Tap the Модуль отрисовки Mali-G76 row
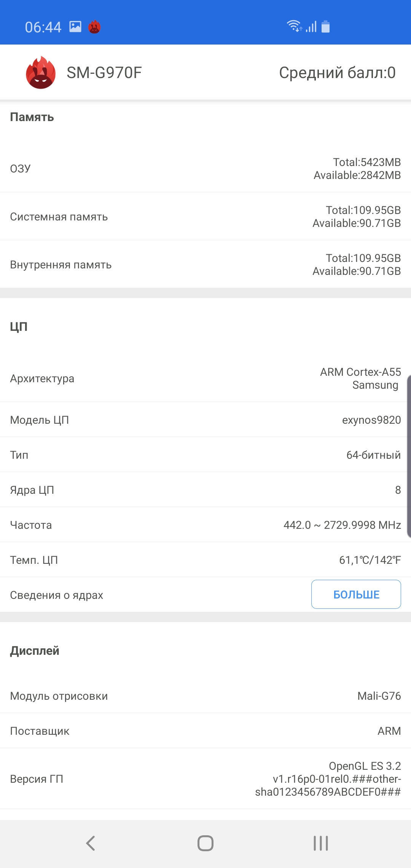Viewport: 411px width, 868px height. point(205,696)
